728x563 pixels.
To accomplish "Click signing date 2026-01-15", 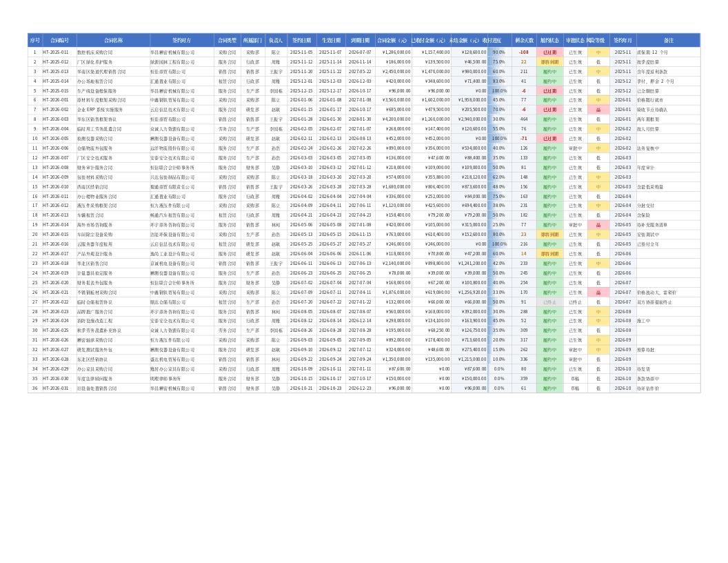I will 301,110.
